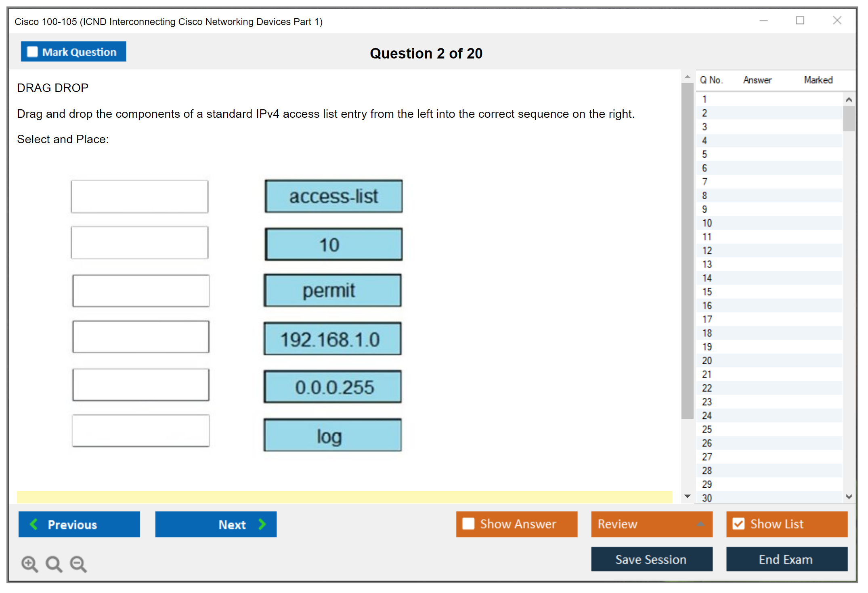
Task: Click the End Exam button
Action: (x=786, y=559)
